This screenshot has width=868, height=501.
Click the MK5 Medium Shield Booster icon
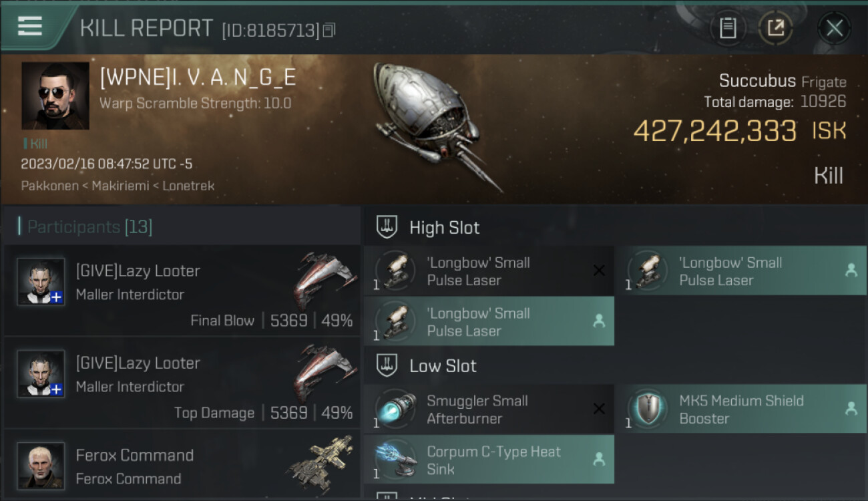(x=647, y=409)
